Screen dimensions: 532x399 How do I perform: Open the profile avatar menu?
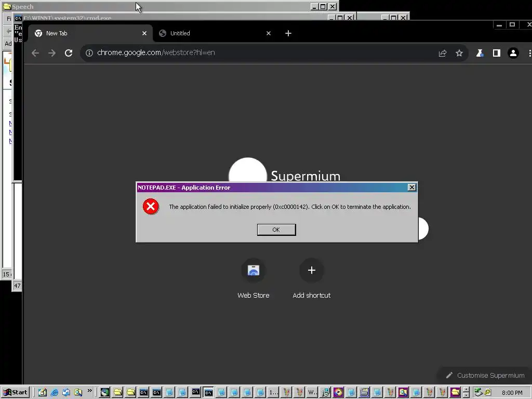coord(513,54)
